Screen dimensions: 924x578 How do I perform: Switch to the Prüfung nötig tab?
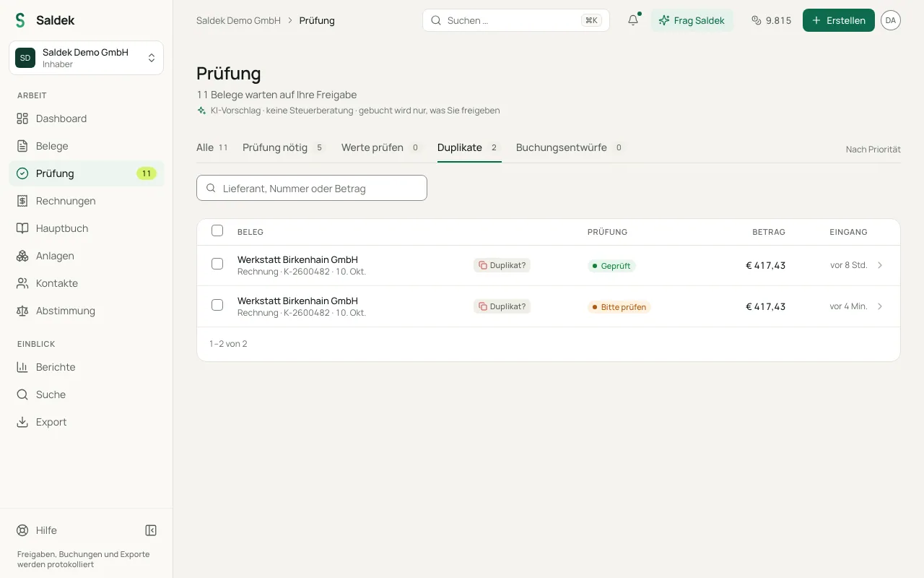[284, 148]
